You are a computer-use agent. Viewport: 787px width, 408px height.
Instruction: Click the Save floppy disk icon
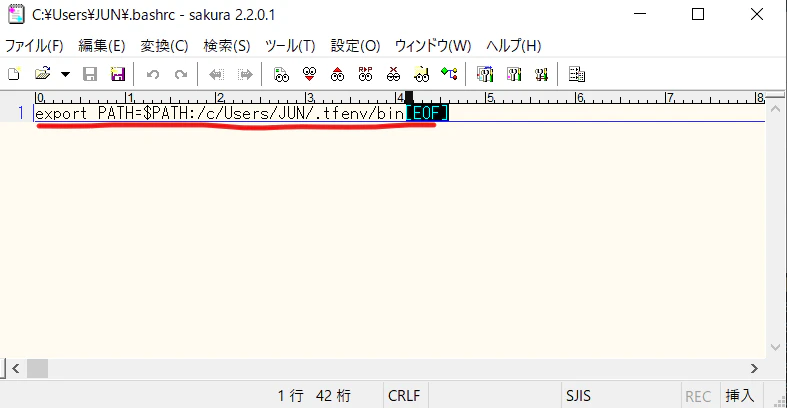coord(90,74)
